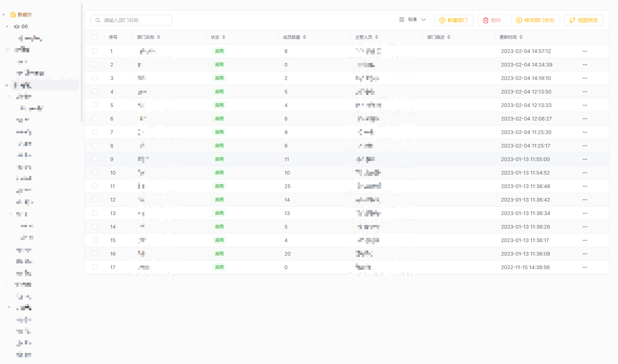Click member count 25 in row 11

pos(287,186)
